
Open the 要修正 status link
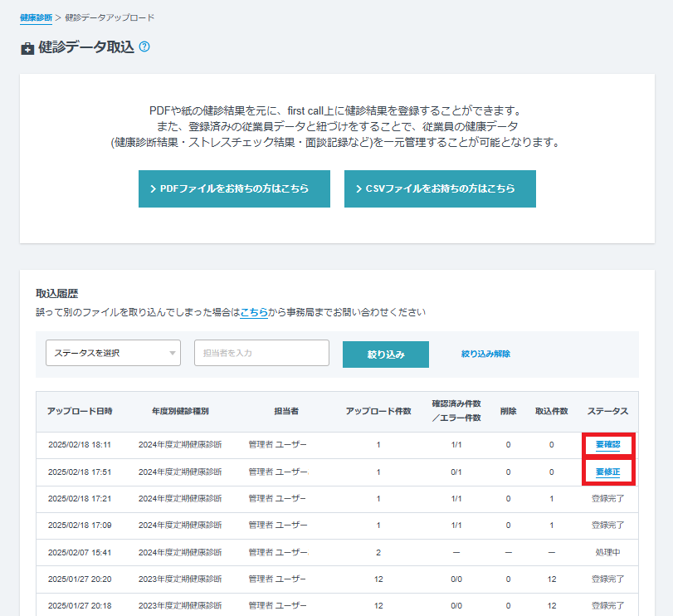(x=607, y=472)
